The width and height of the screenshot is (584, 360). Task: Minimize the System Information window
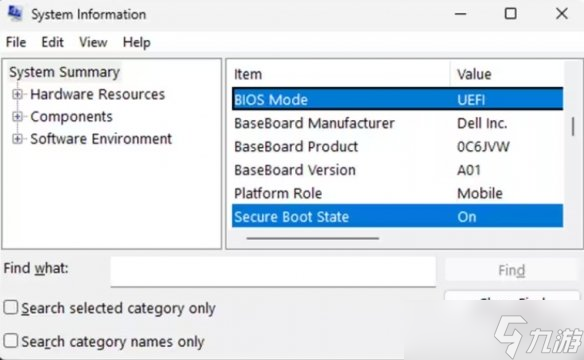tap(461, 14)
